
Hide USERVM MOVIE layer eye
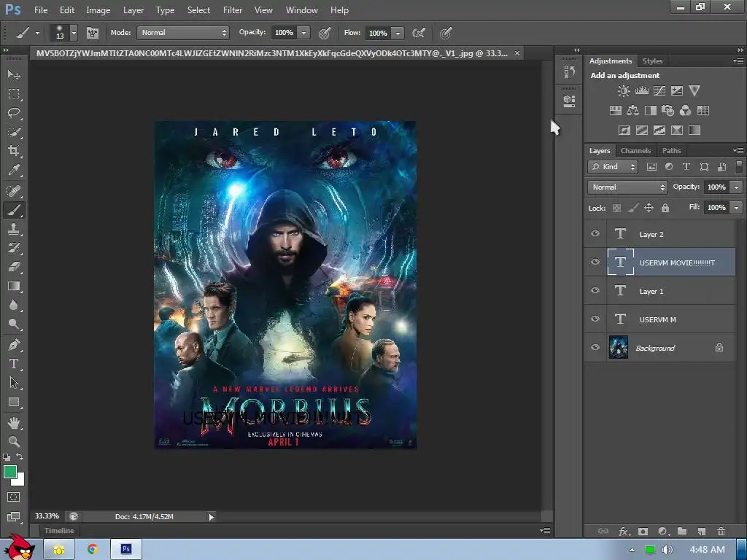(595, 262)
